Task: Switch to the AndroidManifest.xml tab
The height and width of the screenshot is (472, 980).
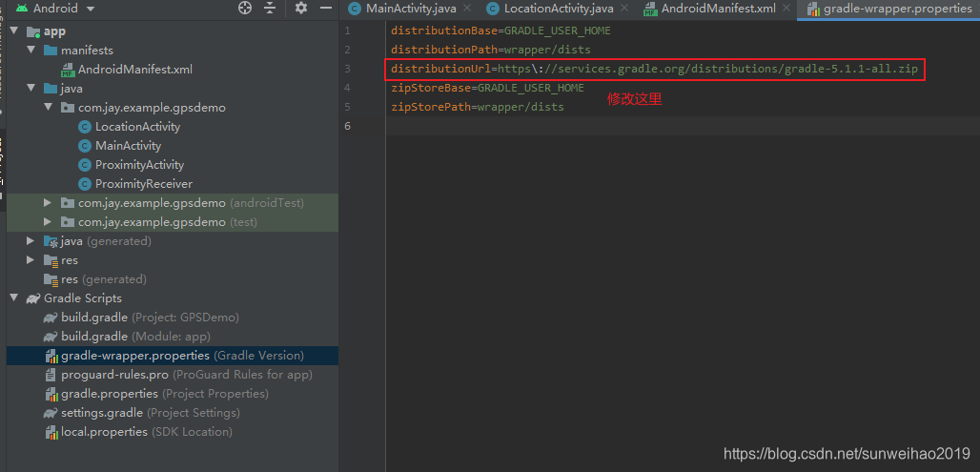Action: coord(719,9)
